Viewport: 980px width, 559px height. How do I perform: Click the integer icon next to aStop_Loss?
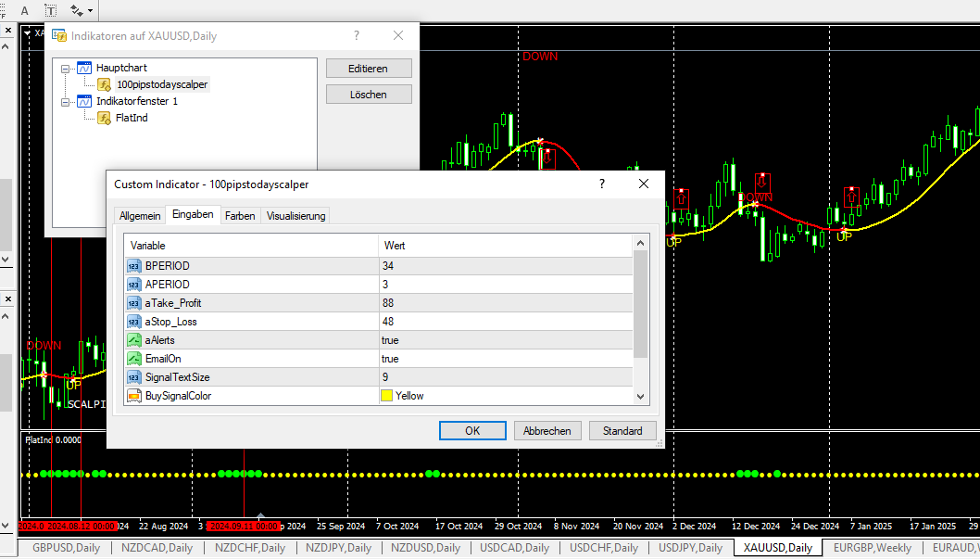tap(133, 322)
